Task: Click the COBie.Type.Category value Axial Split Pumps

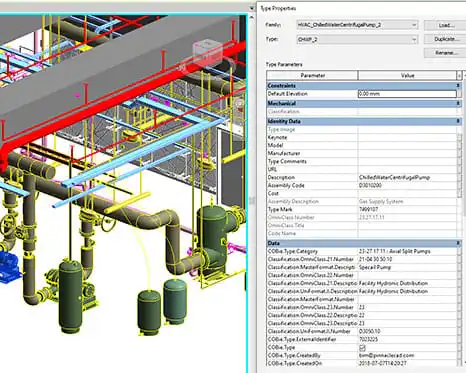Action: pyautogui.click(x=395, y=251)
